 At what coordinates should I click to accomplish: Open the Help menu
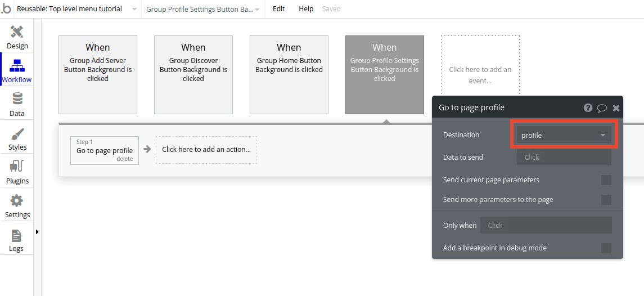(x=306, y=9)
